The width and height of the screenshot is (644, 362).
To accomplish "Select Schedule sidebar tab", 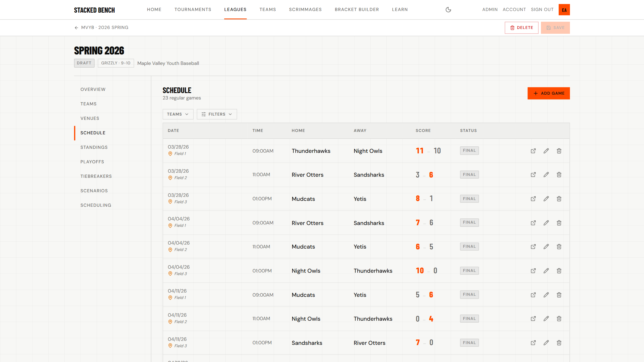I will [93, 133].
